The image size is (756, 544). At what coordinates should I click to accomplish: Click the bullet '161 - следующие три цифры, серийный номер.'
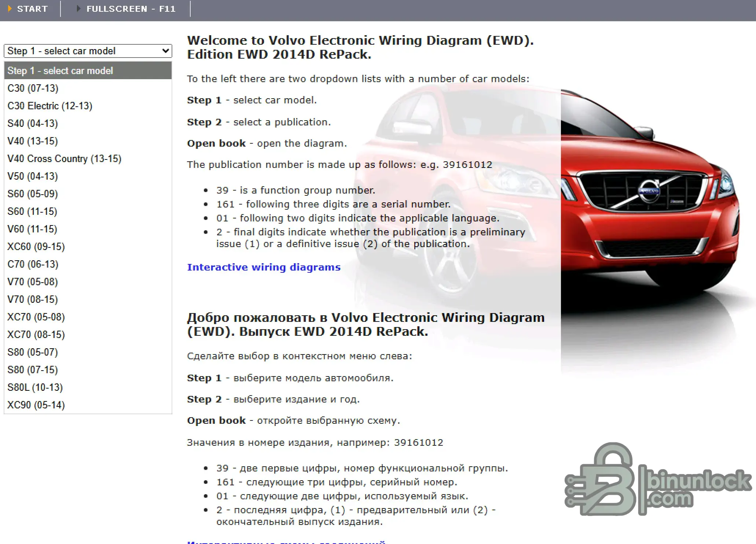(337, 482)
